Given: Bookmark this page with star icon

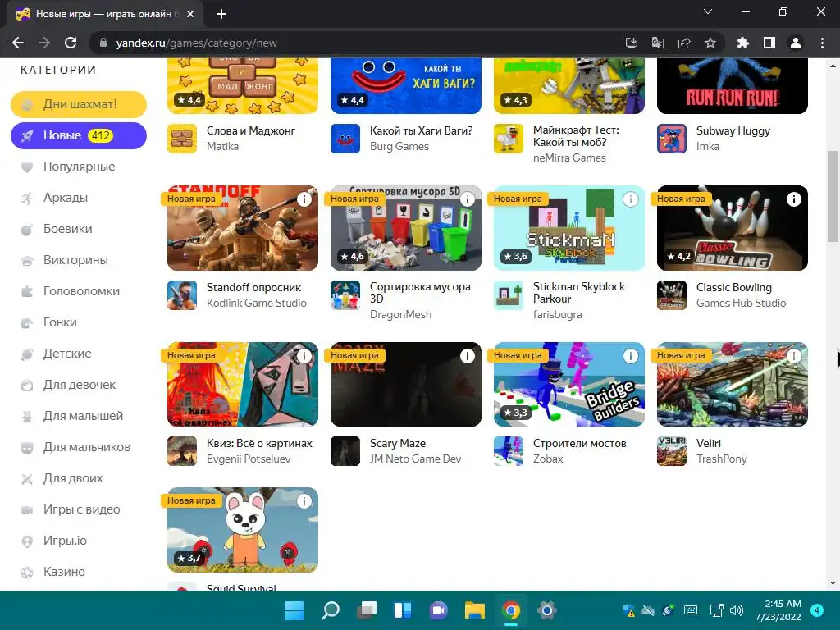Looking at the screenshot, I should (710, 43).
